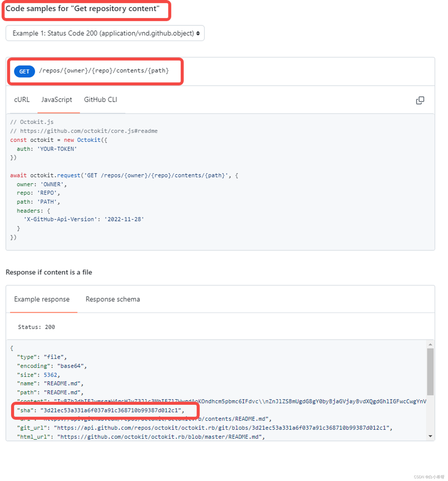Click the '// Octokit.js' comment line
Image resolution: width=448 pixels, height=481 pixels.
[x=32, y=122]
